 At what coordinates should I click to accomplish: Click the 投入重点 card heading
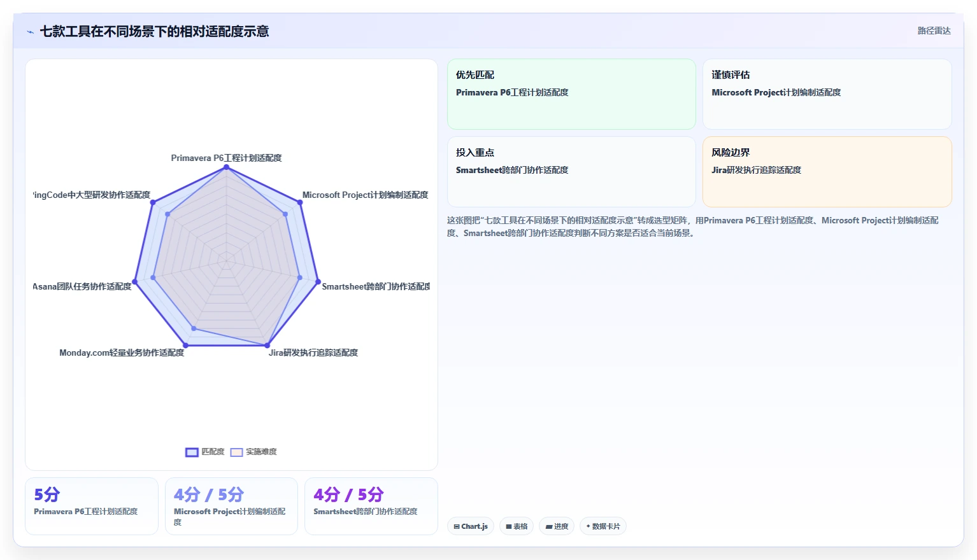(x=475, y=153)
